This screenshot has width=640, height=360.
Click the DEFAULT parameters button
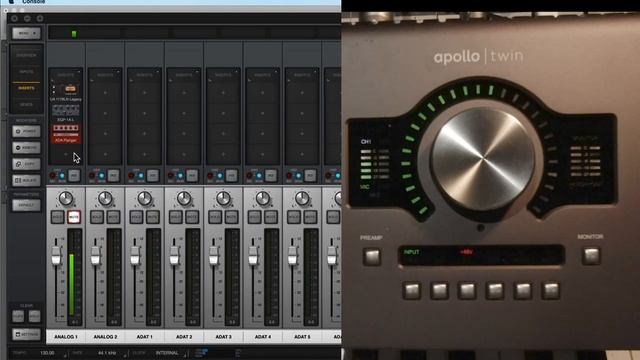26,205
